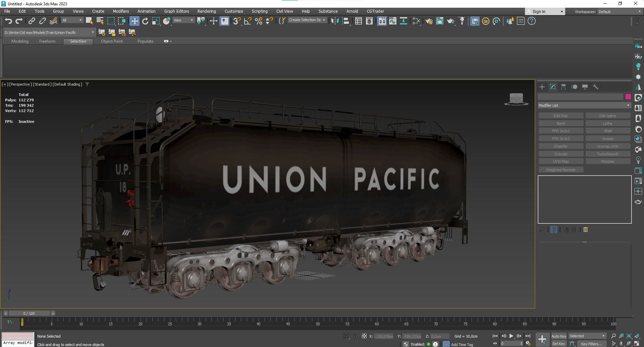The width and height of the screenshot is (644, 347).
Task: Click the X coordinate input field
Action: tap(383, 336)
